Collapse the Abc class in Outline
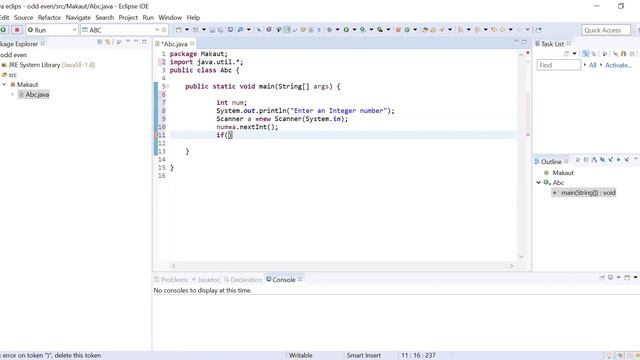 tap(538, 182)
